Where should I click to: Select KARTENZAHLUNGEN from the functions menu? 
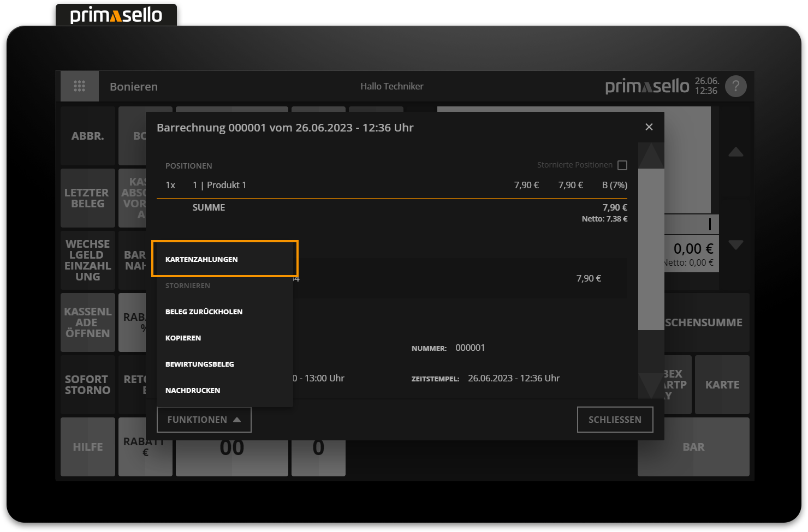[224, 259]
